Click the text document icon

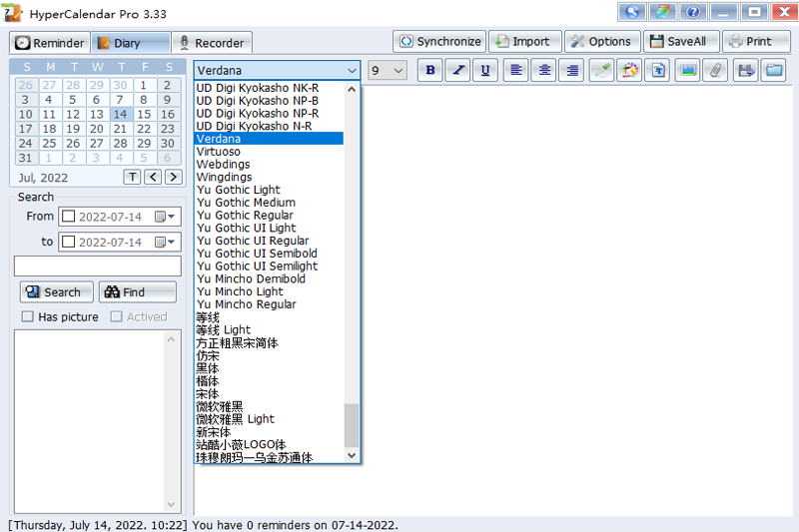point(658,70)
